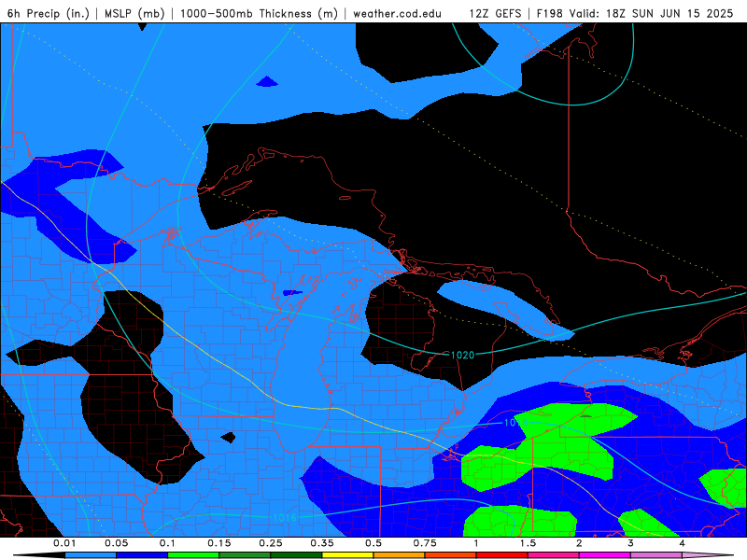
Task: Click the 1020 isobar contour label
Action: pos(462,355)
